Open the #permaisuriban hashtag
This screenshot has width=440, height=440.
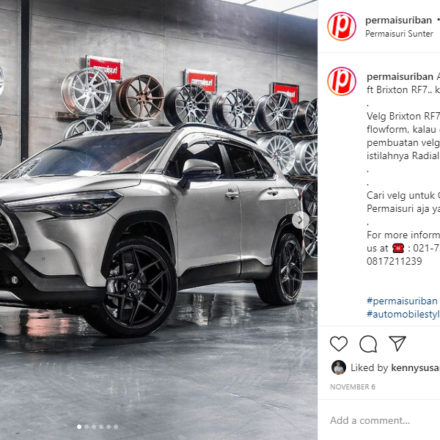(402, 301)
